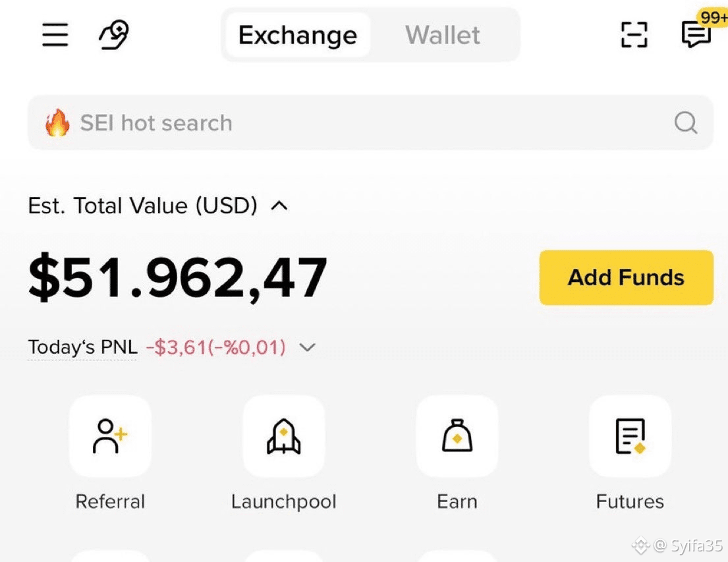
Task: Tap the red PNL value -$3,61
Action: tap(216, 347)
